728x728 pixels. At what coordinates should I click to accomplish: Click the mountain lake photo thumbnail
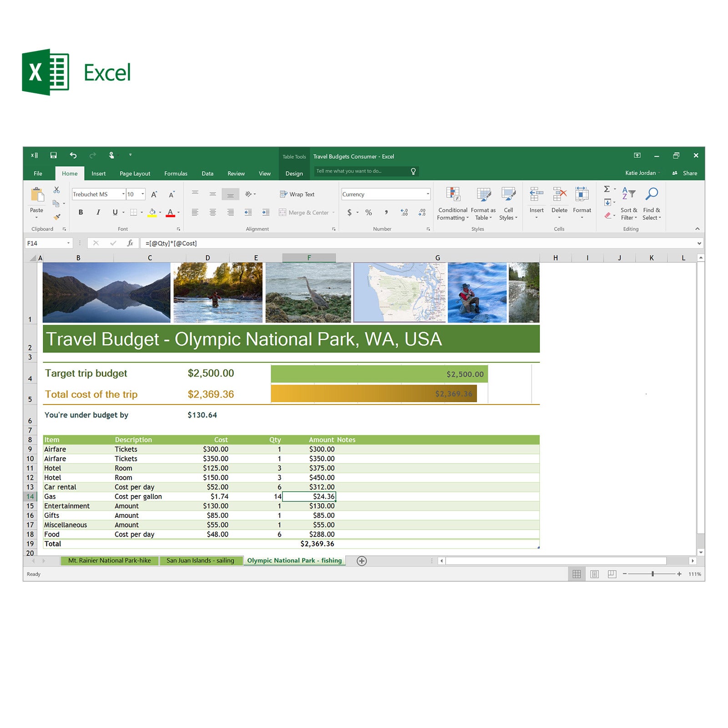(x=106, y=293)
